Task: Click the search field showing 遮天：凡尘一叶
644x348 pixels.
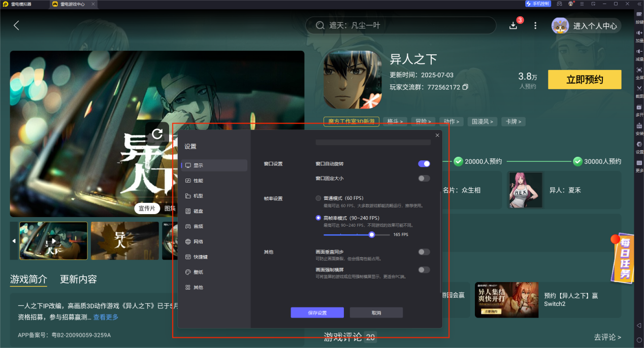Action: pyautogui.click(x=401, y=25)
